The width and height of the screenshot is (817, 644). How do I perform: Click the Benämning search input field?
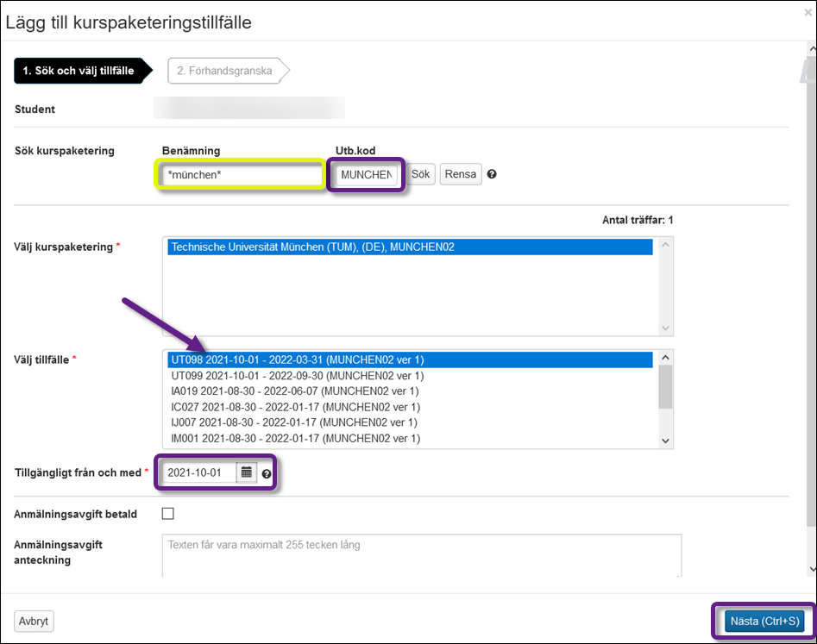point(240,175)
